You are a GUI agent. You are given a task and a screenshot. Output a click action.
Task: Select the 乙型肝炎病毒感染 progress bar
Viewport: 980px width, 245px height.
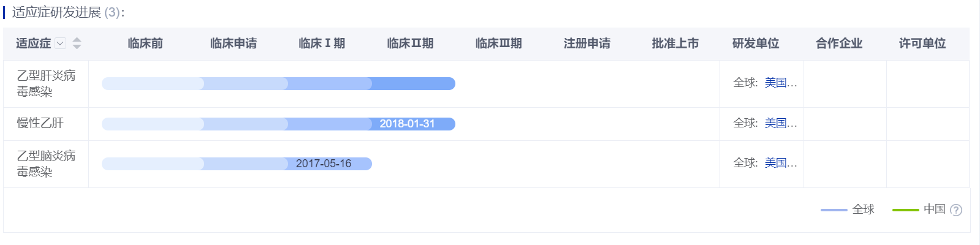tap(278, 83)
